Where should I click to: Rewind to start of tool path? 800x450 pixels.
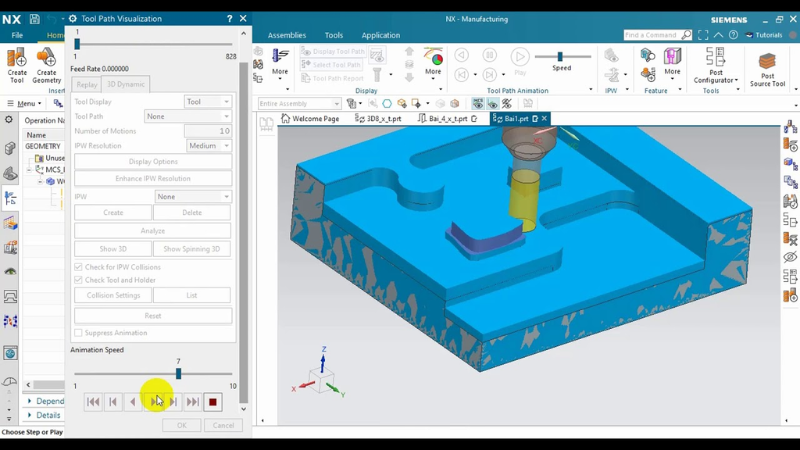(x=93, y=402)
